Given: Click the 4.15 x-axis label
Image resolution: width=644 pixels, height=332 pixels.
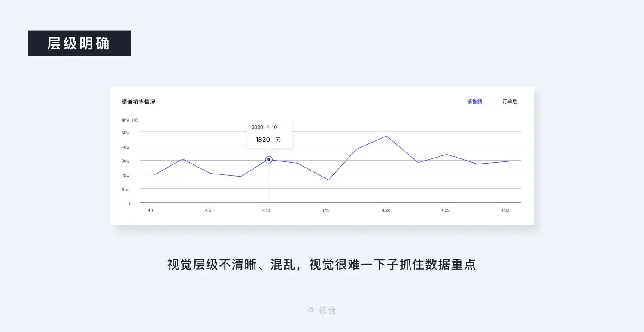Looking at the screenshot, I should [325, 210].
